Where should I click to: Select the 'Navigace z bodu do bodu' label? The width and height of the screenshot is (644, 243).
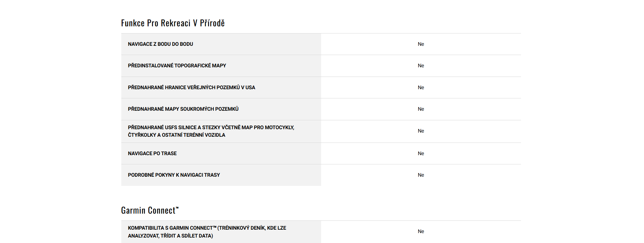point(160,44)
